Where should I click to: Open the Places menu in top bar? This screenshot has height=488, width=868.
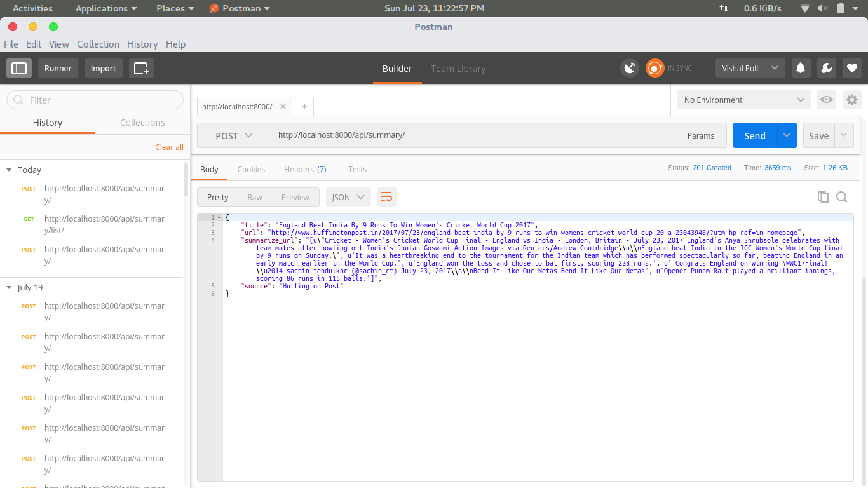point(175,8)
